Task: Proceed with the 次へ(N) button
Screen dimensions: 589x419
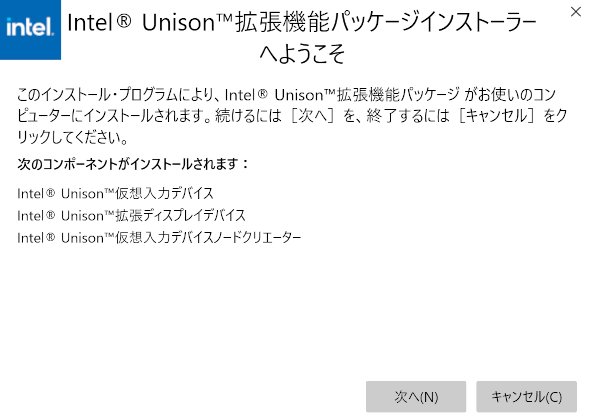Action: pos(416,396)
